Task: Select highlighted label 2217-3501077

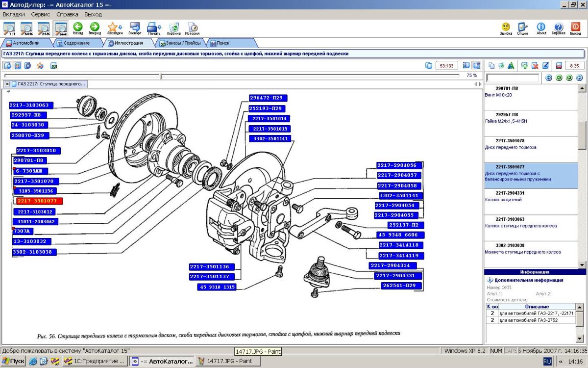Action: (39, 201)
